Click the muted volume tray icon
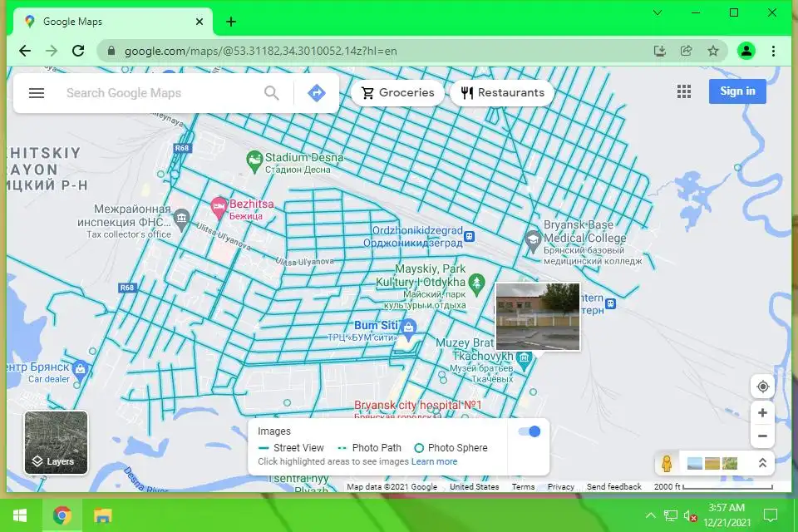This screenshot has height=532, width=798. (691, 515)
